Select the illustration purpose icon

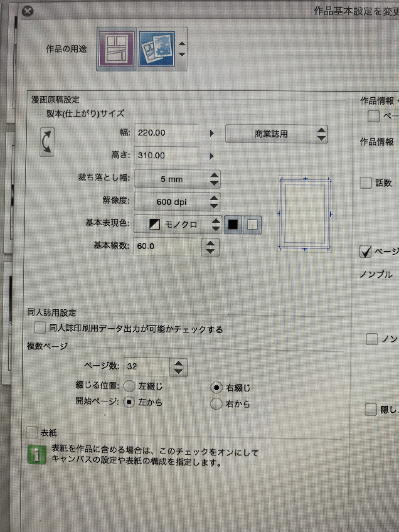[156, 49]
